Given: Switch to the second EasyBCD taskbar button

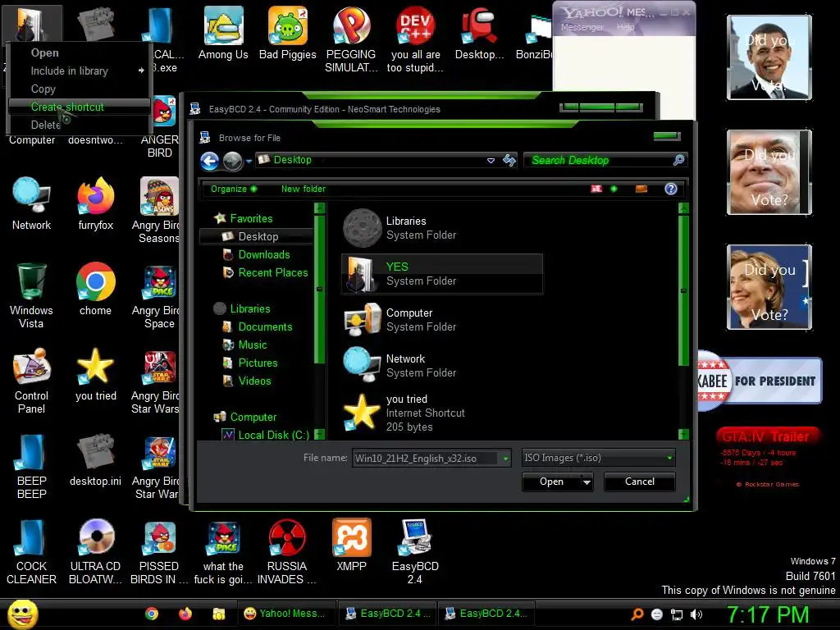Looking at the screenshot, I should pyautogui.click(x=487, y=614).
